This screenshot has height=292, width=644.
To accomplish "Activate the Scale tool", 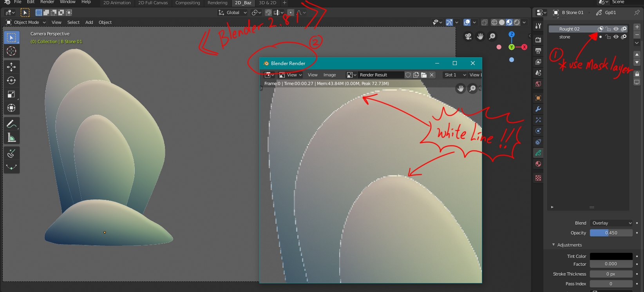I will 11,94.
